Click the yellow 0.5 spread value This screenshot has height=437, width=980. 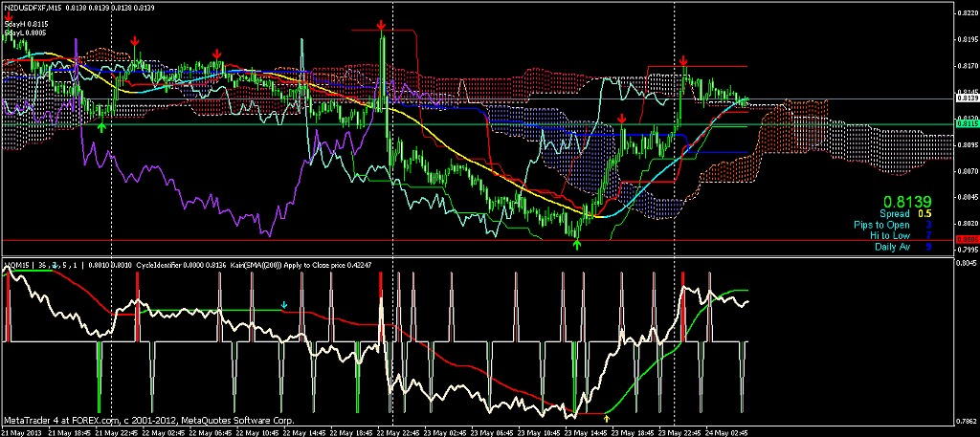coord(924,213)
